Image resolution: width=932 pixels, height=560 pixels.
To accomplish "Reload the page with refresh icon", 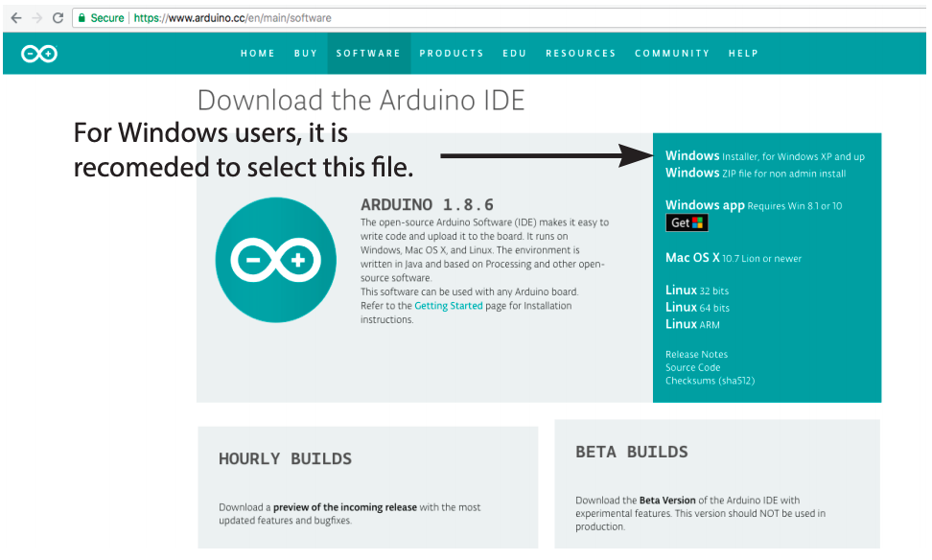I will pyautogui.click(x=58, y=18).
